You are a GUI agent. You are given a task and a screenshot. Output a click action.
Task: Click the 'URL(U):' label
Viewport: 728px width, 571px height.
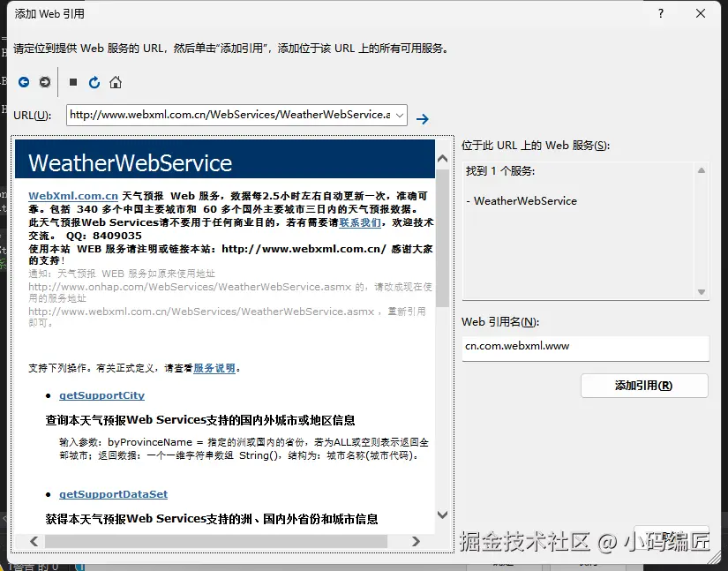[33, 115]
